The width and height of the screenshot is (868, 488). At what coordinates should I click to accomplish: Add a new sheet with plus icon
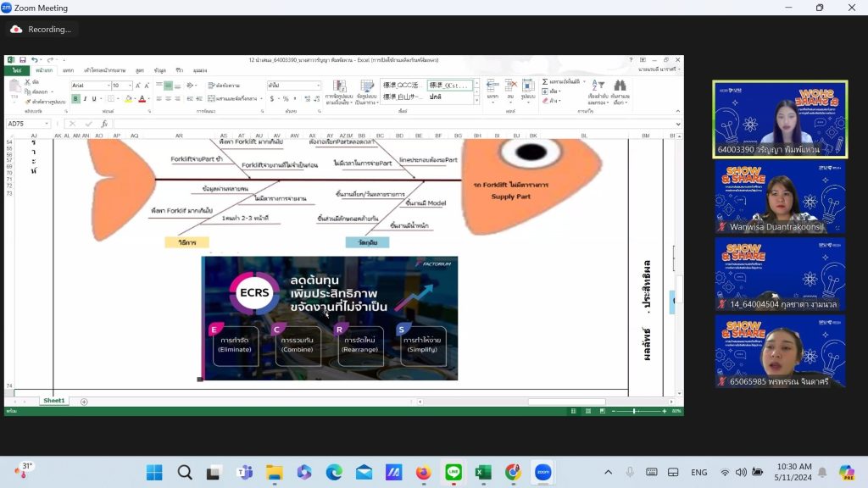[x=84, y=402]
